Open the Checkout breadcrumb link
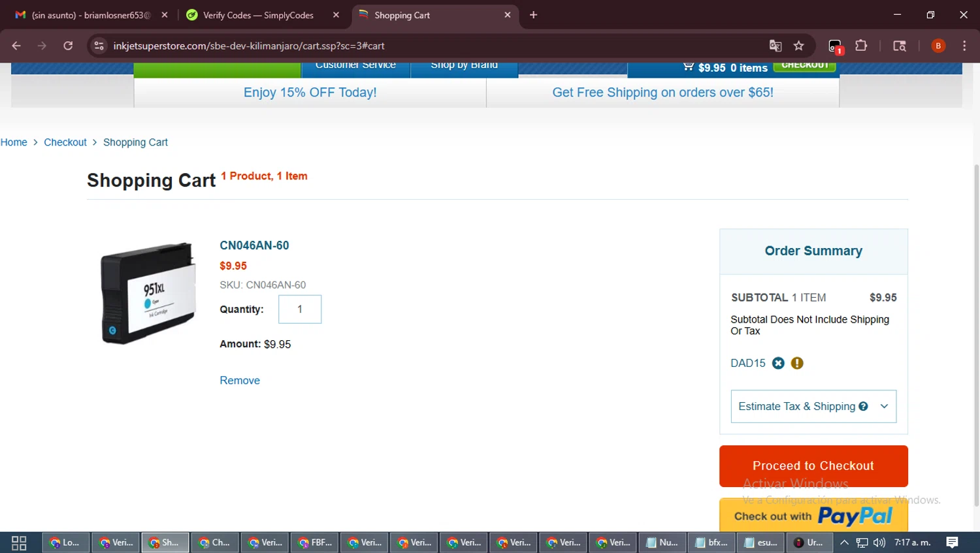 click(65, 142)
